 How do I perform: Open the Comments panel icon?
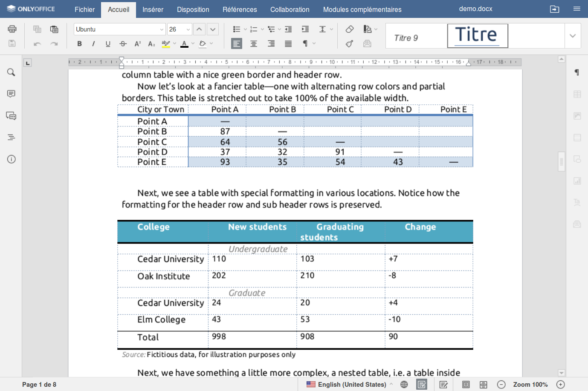(11, 94)
